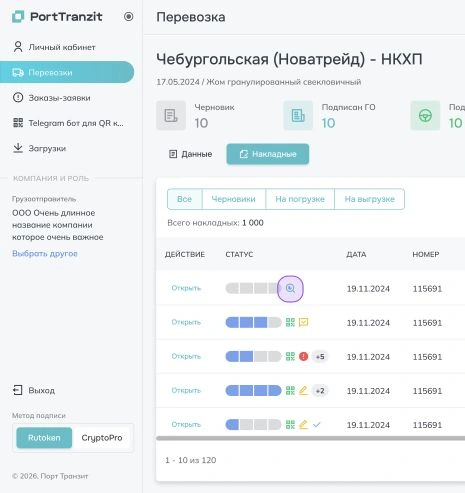Click the © 2026. Порт Транзит footer

[50, 476]
